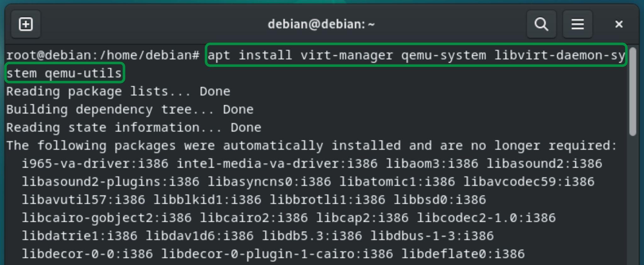Open a new terminal tab
The width and height of the screenshot is (644, 265).
(x=26, y=24)
